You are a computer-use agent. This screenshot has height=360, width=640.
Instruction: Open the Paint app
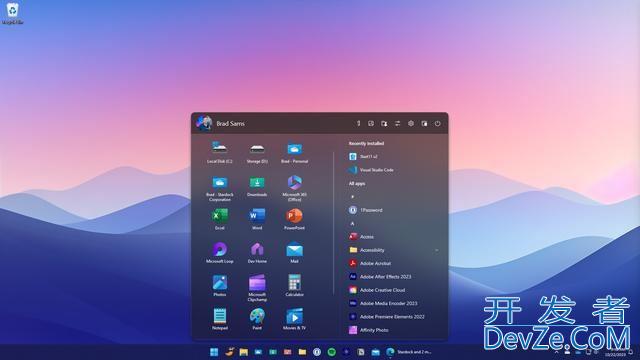point(257,319)
